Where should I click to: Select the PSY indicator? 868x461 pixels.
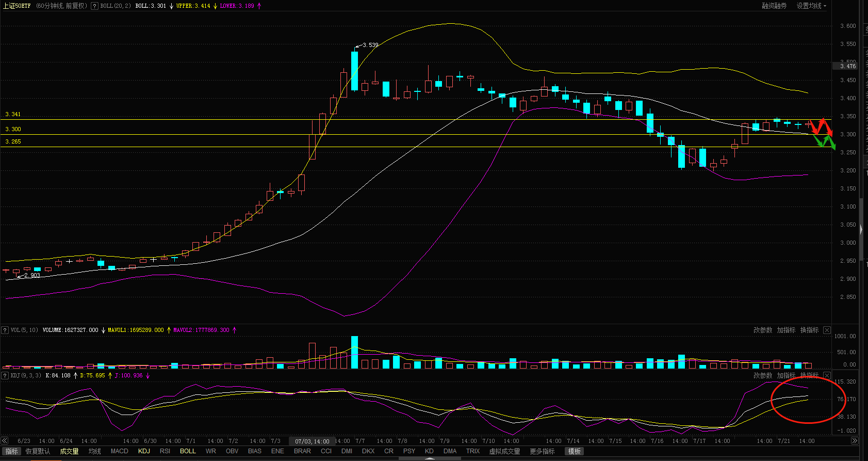(410, 451)
